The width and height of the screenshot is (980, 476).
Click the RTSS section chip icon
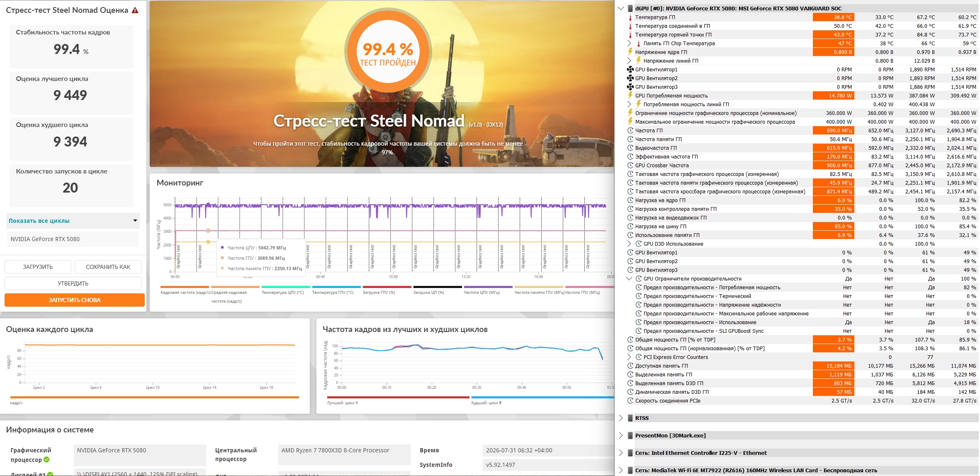click(630, 418)
